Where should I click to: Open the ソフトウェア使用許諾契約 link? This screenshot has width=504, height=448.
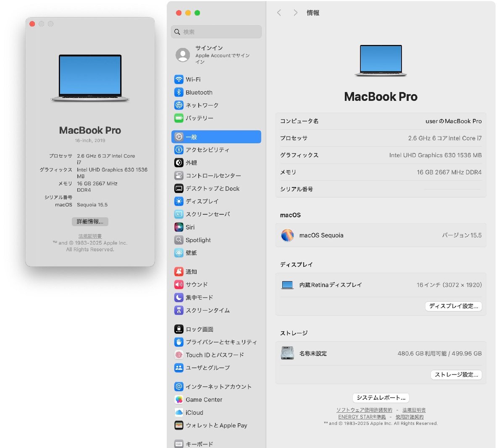(x=364, y=410)
